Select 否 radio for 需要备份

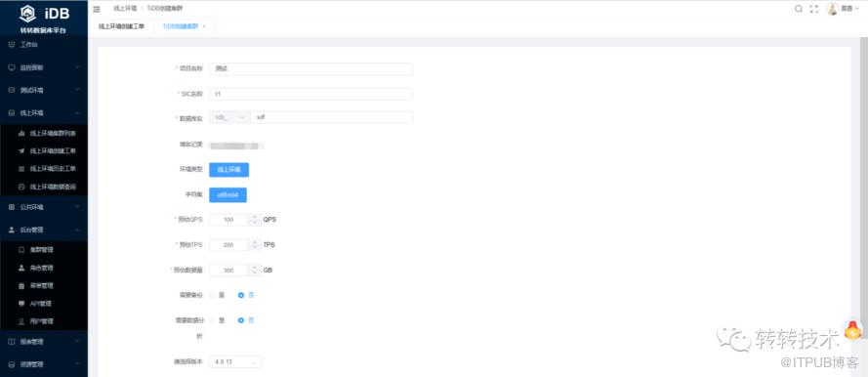[x=241, y=295]
